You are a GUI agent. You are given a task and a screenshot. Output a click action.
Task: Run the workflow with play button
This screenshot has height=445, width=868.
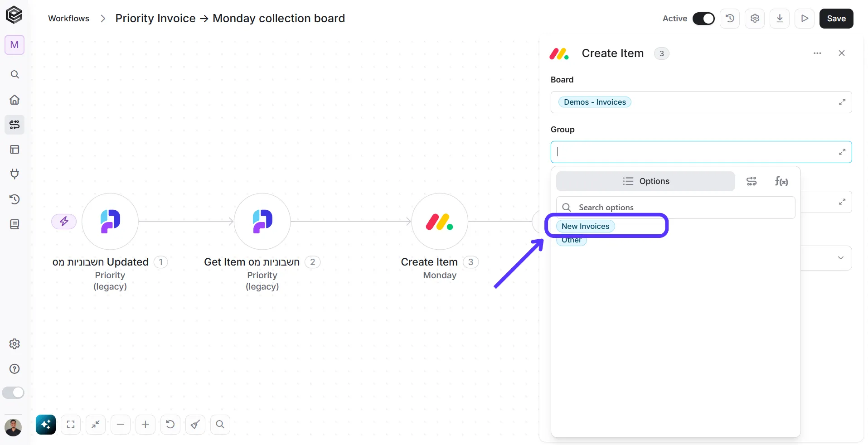[x=805, y=19]
